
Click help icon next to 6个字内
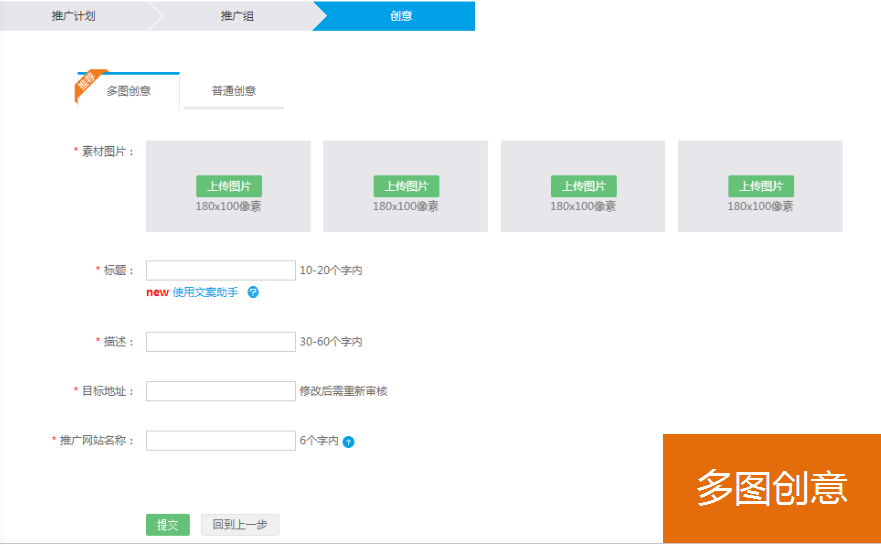point(349,442)
